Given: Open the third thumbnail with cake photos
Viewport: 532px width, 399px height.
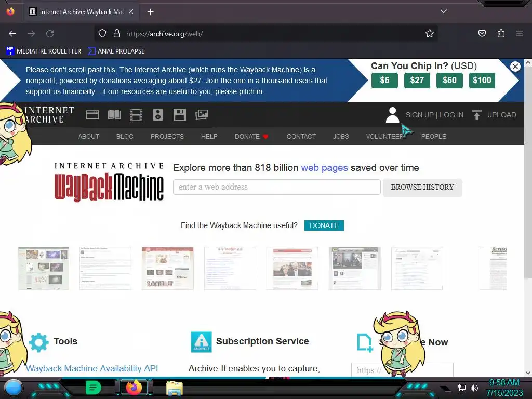Looking at the screenshot, I should tap(168, 269).
